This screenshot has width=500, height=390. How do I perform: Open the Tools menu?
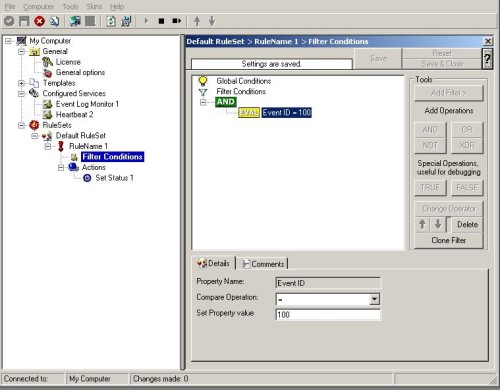coord(70,7)
